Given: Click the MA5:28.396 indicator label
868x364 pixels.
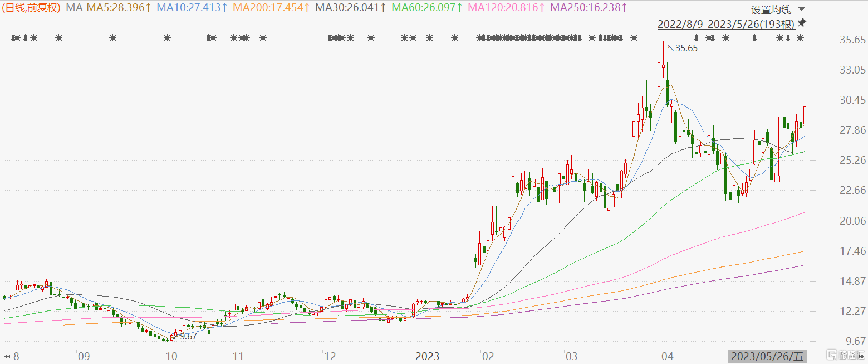Looking at the screenshot, I should (x=119, y=8).
